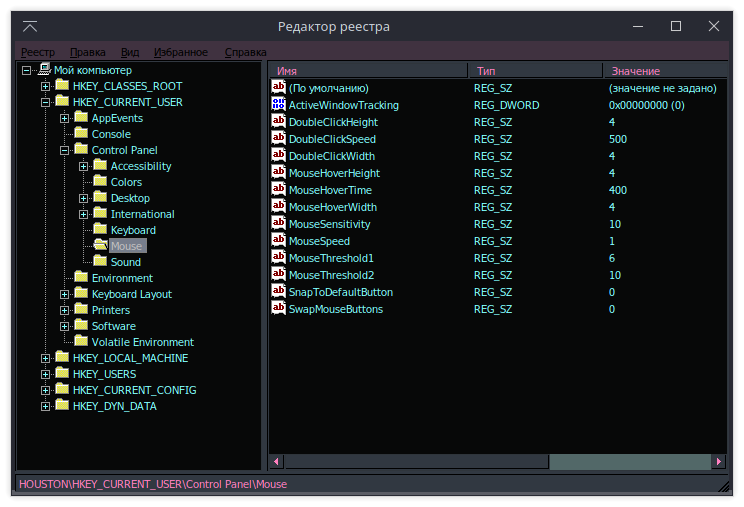Image resolution: width=744 pixels, height=507 pixels.
Task: Click the Accessibility folder icon
Action: coord(100,165)
